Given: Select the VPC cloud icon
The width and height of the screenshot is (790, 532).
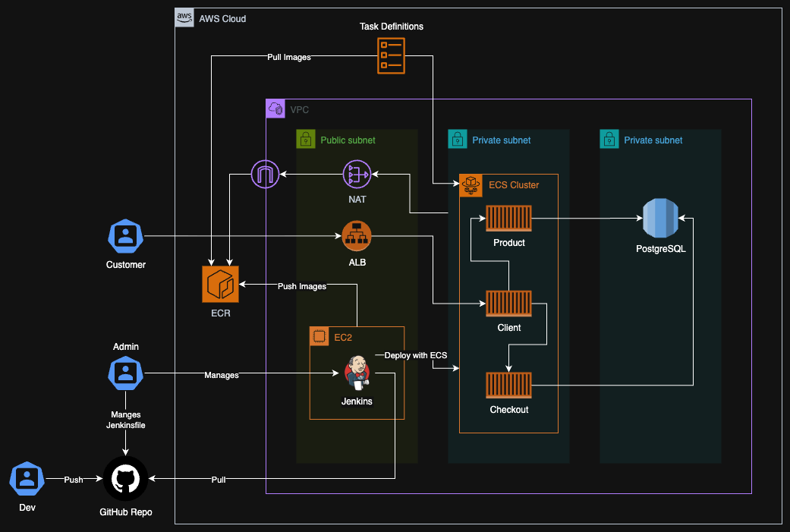Looking at the screenshot, I should point(275,109).
